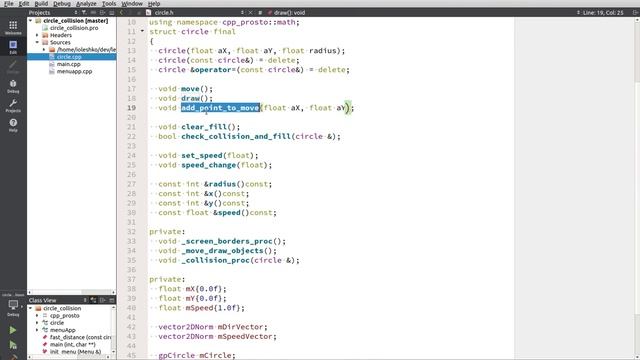Screen dimensions: 640x360
Task: Start debugging with green arrow bug icon
Action: pyautogui.click(x=13, y=345)
